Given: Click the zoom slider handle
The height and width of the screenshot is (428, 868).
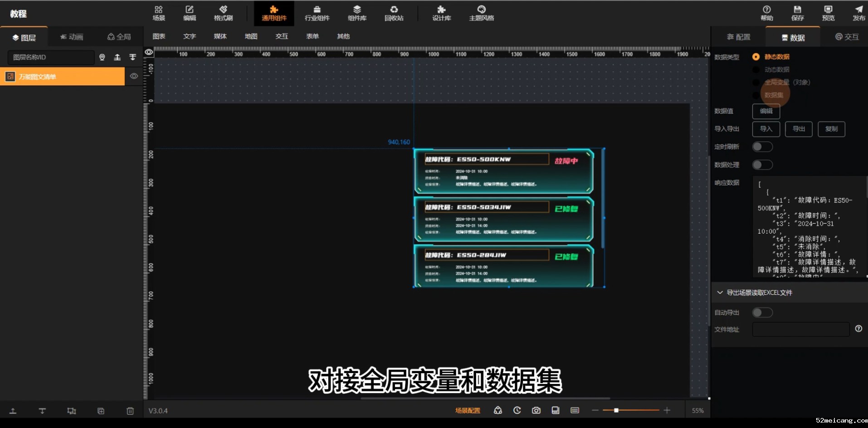Looking at the screenshot, I should tap(616, 410).
